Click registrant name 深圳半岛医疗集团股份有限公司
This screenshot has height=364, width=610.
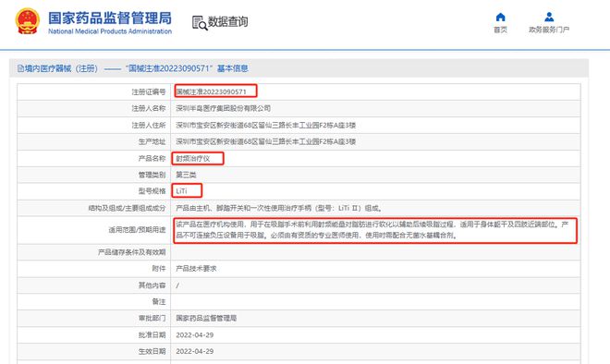click(x=223, y=108)
